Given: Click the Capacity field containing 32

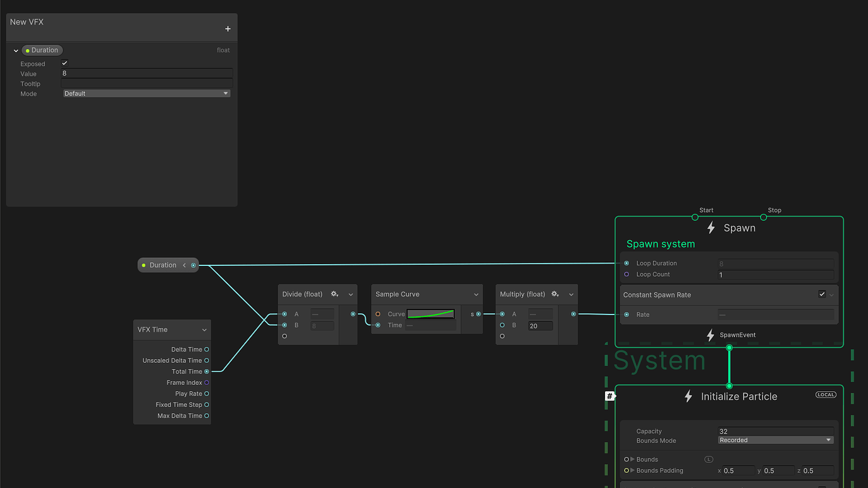Looking at the screenshot, I should [x=775, y=431].
